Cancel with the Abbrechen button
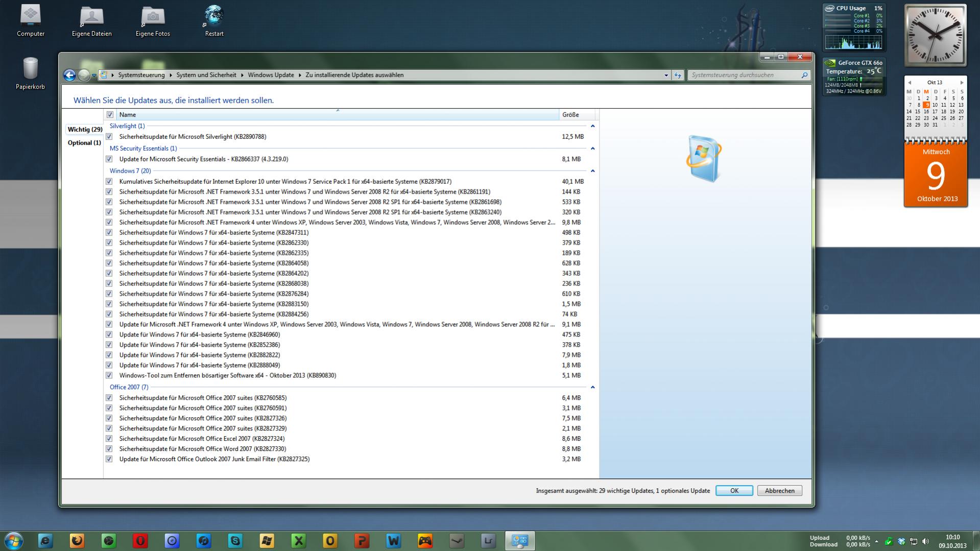980x551 pixels. pyautogui.click(x=779, y=491)
